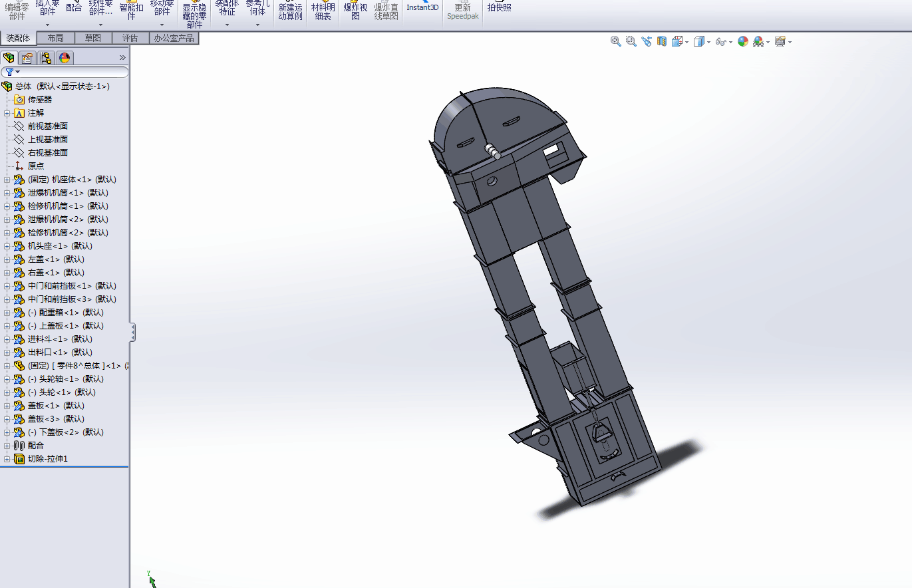
Task: Click the 智能扣件 toolbar button
Action: tap(132, 10)
